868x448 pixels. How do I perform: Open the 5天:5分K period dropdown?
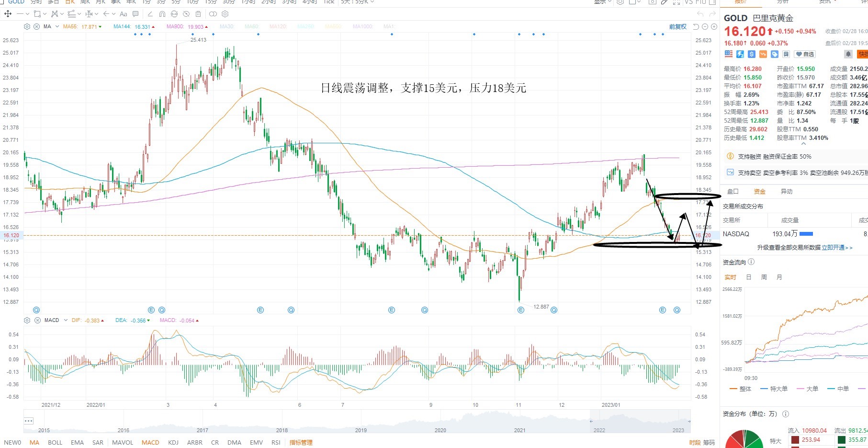click(x=357, y=2)
